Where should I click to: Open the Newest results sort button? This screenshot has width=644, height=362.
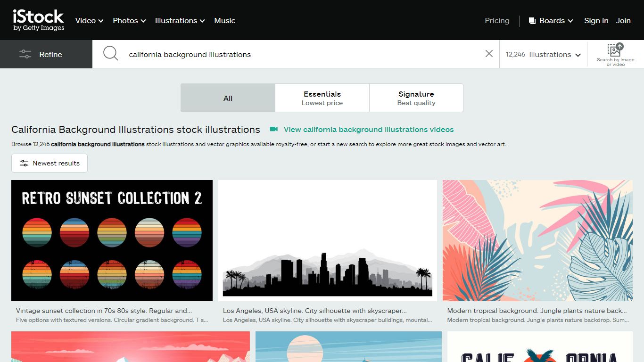[50, 163]
